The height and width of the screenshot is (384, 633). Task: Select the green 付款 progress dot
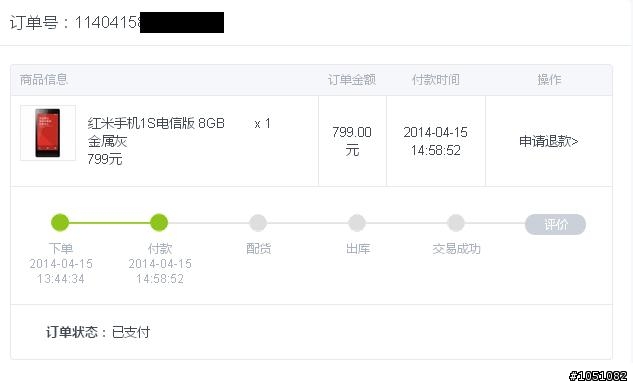pyautogui.click(x=159, y=222)
